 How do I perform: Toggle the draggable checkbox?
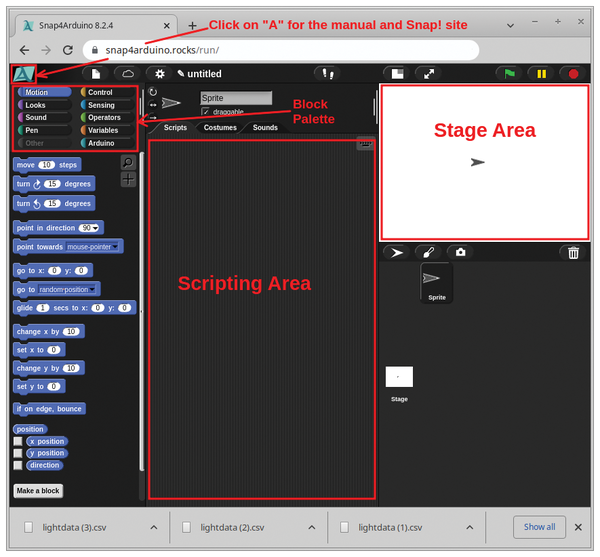[x=205, y=112]
